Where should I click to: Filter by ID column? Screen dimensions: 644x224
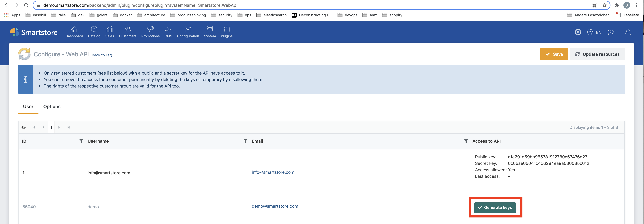(x=81, y=141)
